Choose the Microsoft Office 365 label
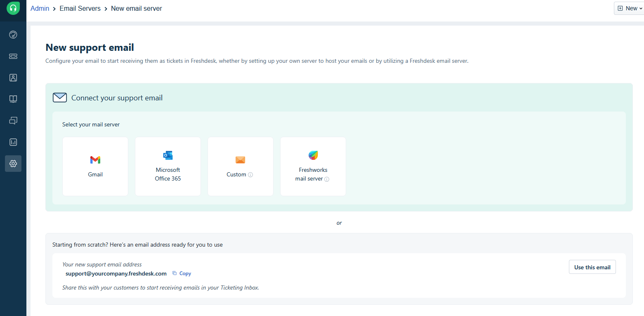 coord(168,174)
